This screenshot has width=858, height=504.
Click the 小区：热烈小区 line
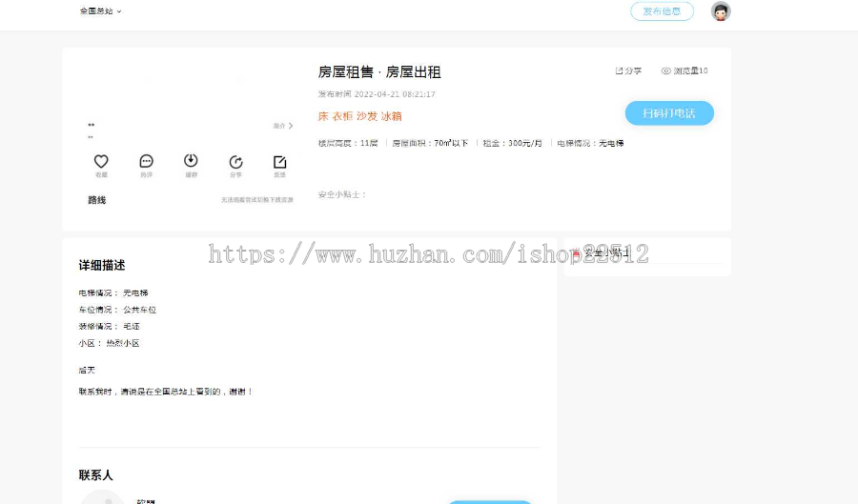[110, 343]
